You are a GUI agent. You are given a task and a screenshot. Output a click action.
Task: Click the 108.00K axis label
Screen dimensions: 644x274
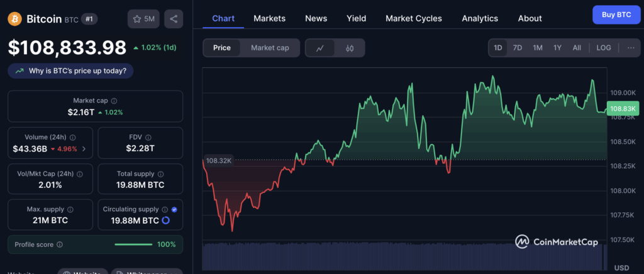click(x=623, y=191)
